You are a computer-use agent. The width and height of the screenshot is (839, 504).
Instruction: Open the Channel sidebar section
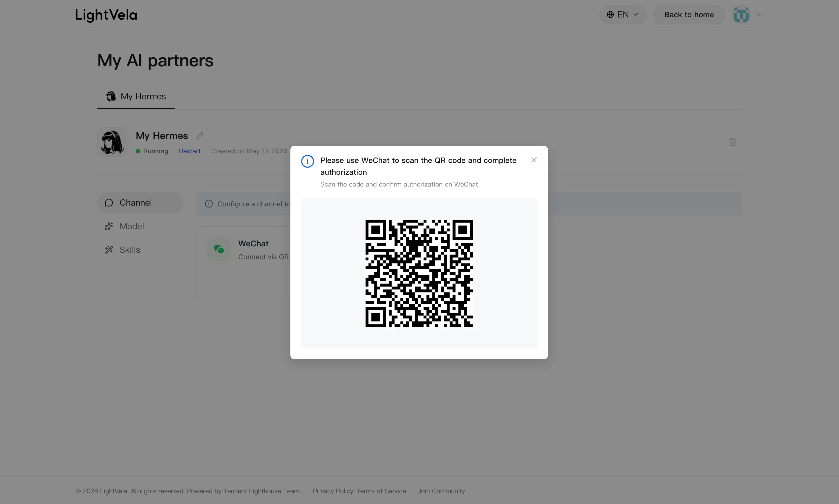point(140,203)
